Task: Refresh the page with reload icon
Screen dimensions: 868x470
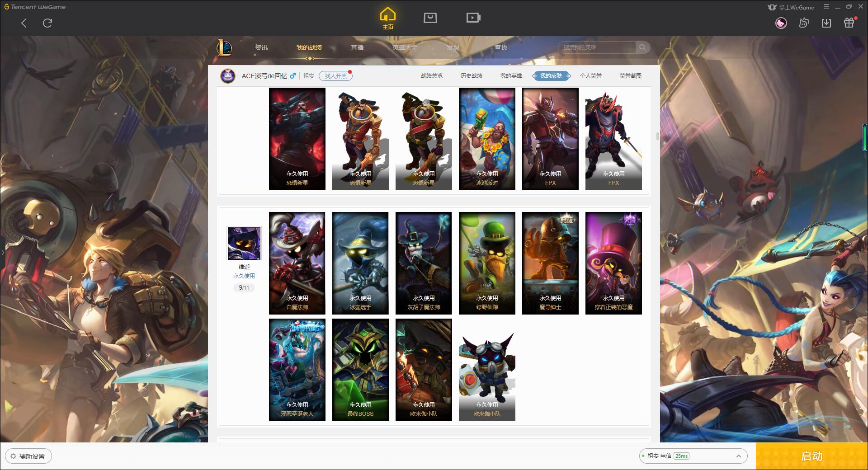Action: click(47, 23)
